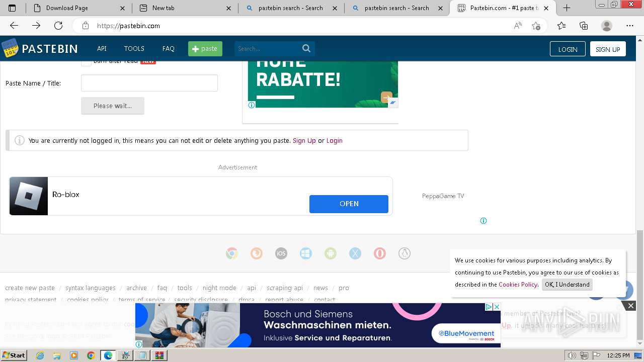Open the Android app icon in footer
The height and width of the screenshot is (362, 644).
coord(331,253)
